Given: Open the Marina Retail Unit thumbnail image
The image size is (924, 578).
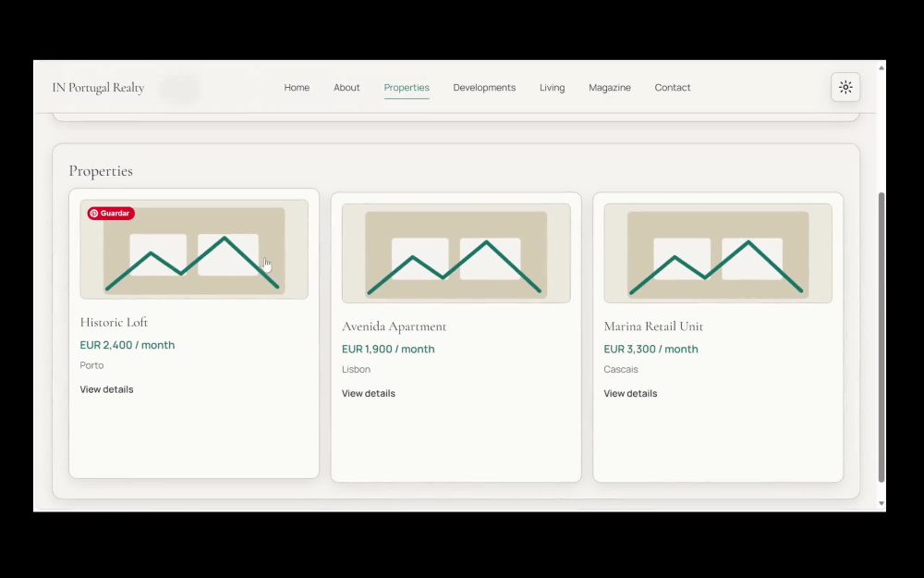Looking at the screenshot, I should point(718,253).
